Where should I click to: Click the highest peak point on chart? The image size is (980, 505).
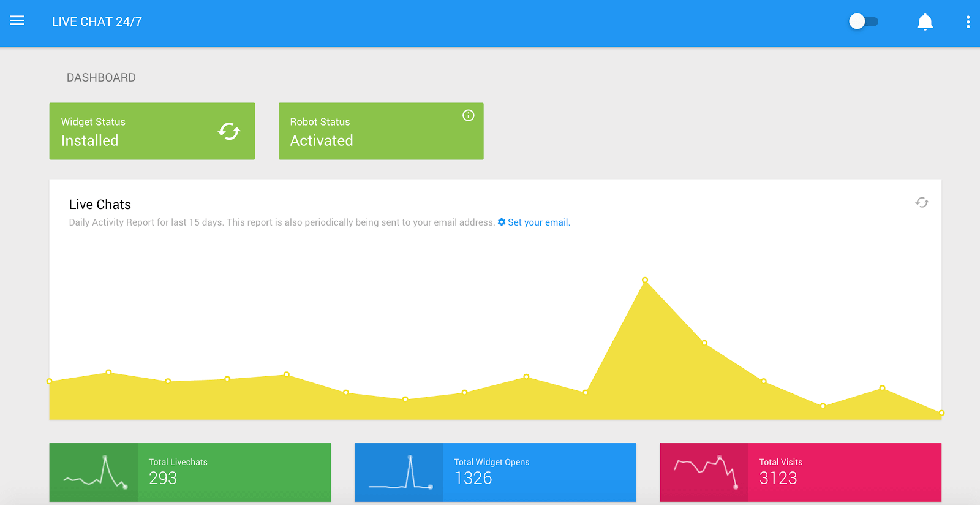click(645, 280)
